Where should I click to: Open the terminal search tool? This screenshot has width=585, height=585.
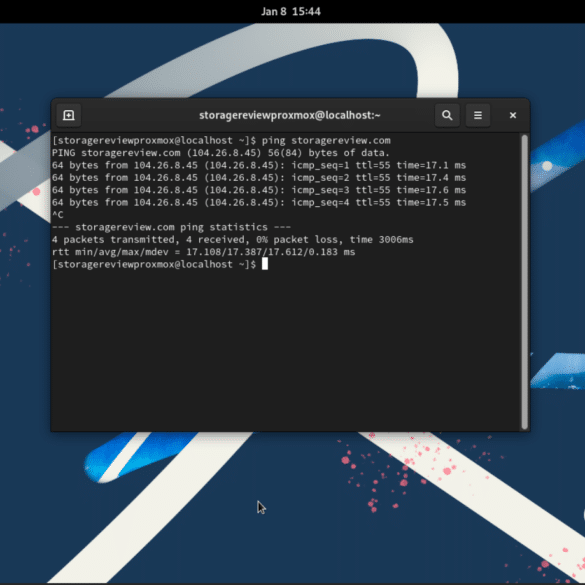[447, 115]
